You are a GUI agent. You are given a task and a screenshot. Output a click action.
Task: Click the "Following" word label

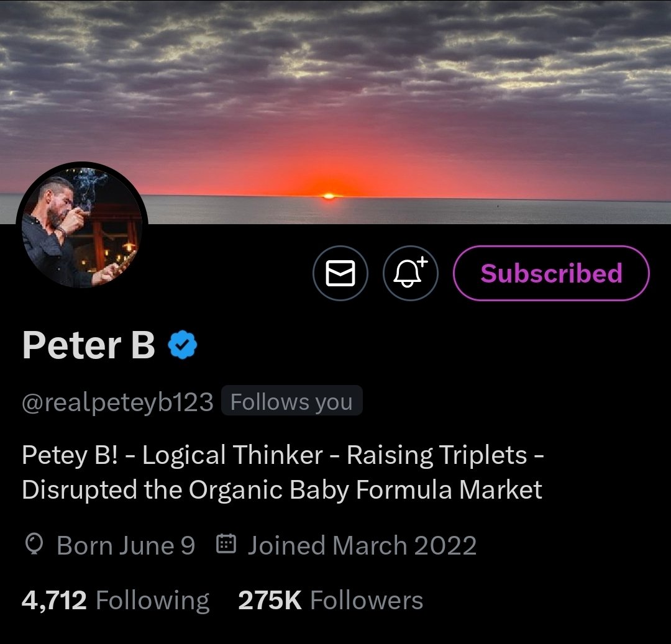point(153,601)
